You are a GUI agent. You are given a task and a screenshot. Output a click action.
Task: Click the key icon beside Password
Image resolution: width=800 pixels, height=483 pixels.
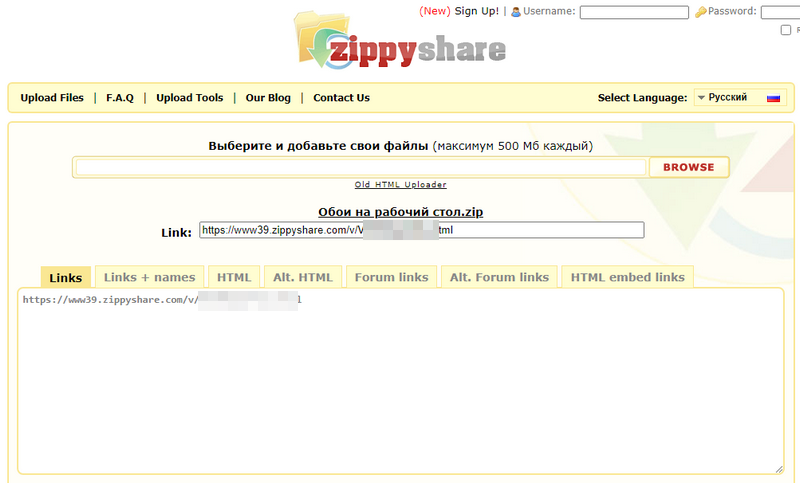[701, 12]
